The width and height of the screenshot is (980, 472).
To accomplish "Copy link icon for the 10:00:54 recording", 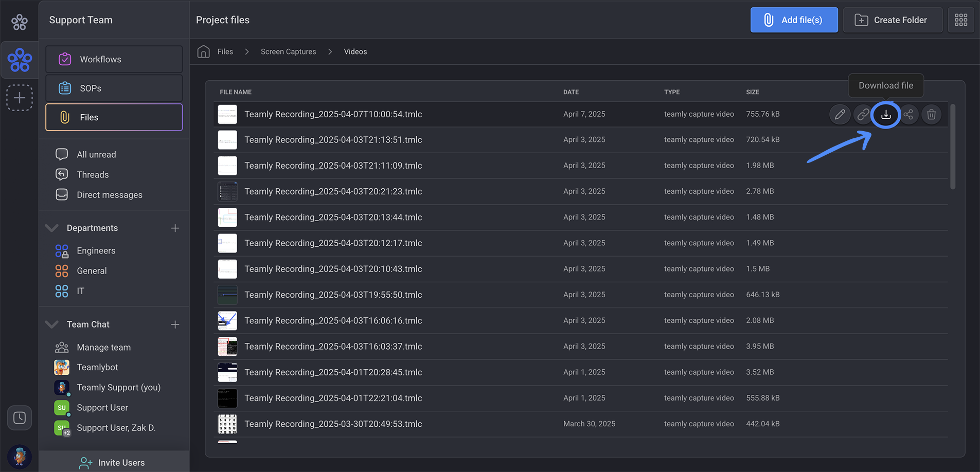I will [863, 114].
